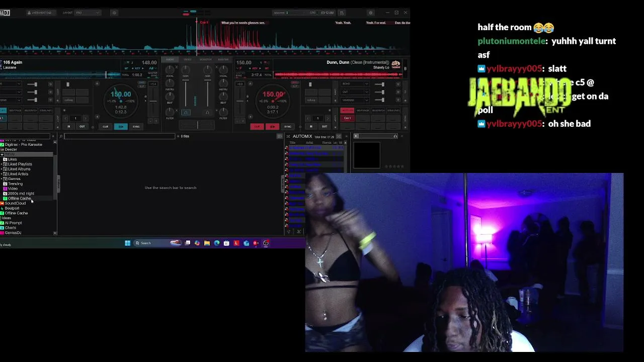Toggle master tempo MT on left deck

click(127, 68)
